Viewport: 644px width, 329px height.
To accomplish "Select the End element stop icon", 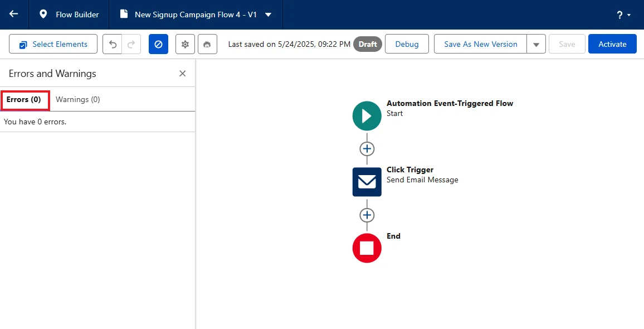I will [x=367, y=248].
